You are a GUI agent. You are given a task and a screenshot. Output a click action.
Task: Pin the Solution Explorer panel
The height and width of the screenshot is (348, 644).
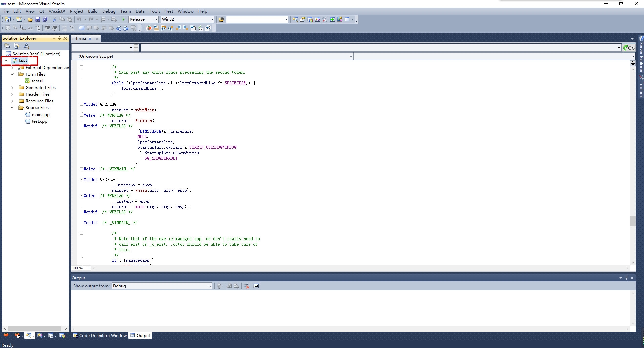coord(59,38)
